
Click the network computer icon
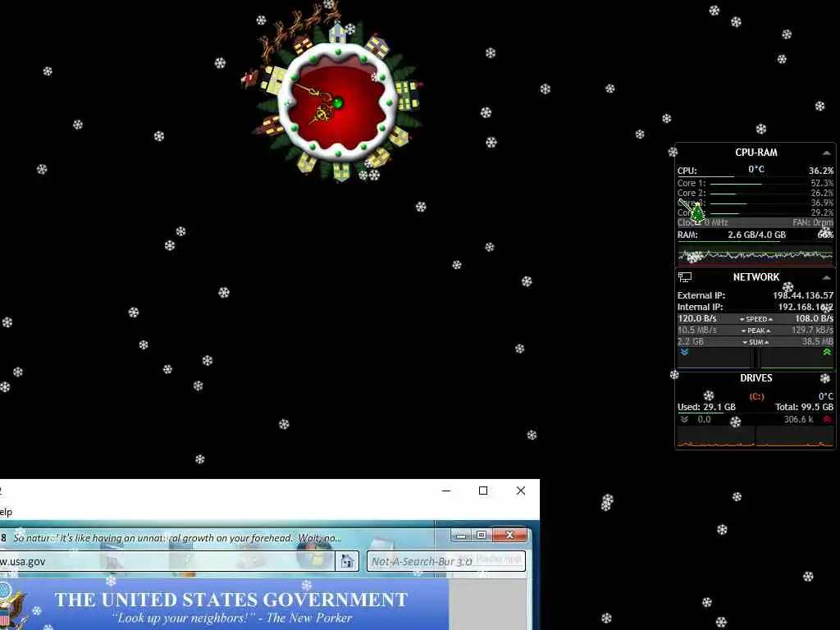tap(685, 277)
